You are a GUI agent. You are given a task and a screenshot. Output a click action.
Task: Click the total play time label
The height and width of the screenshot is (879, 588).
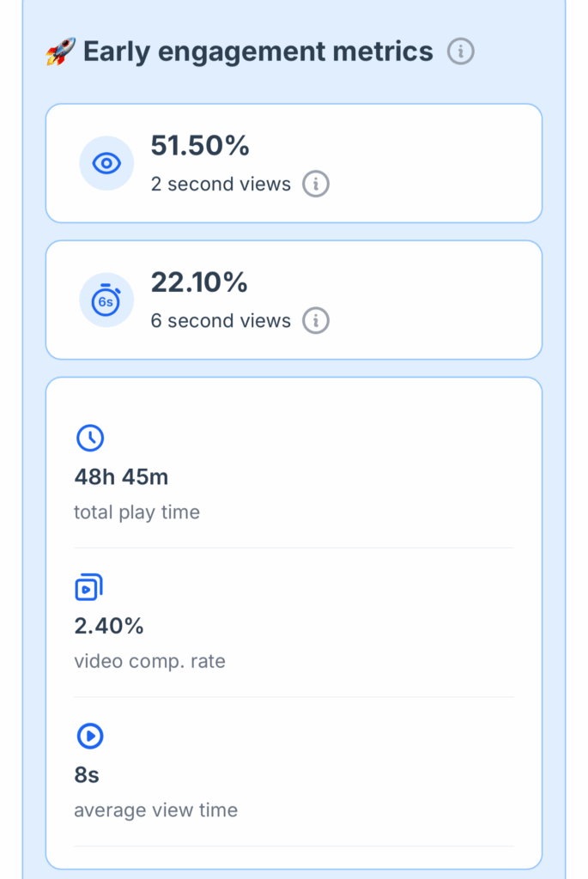coord(136,512)
